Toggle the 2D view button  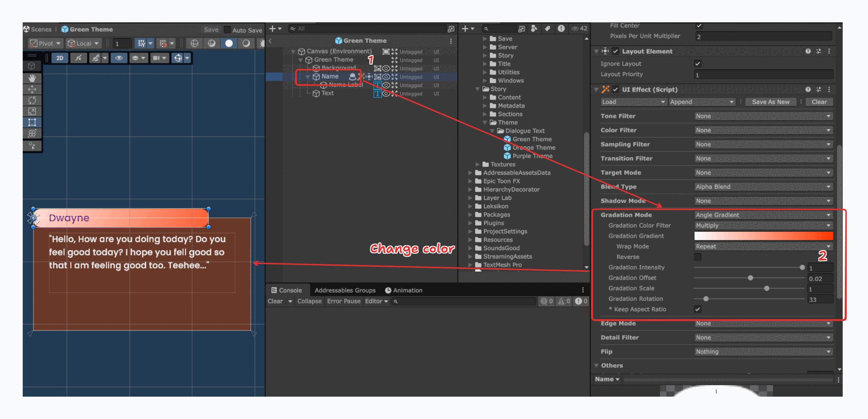tap(60, 58)
